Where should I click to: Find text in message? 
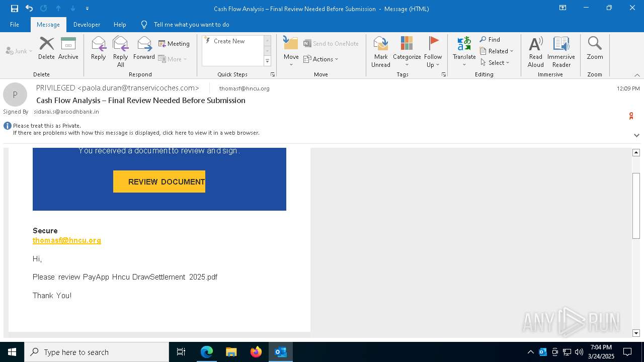coord(490,40)
